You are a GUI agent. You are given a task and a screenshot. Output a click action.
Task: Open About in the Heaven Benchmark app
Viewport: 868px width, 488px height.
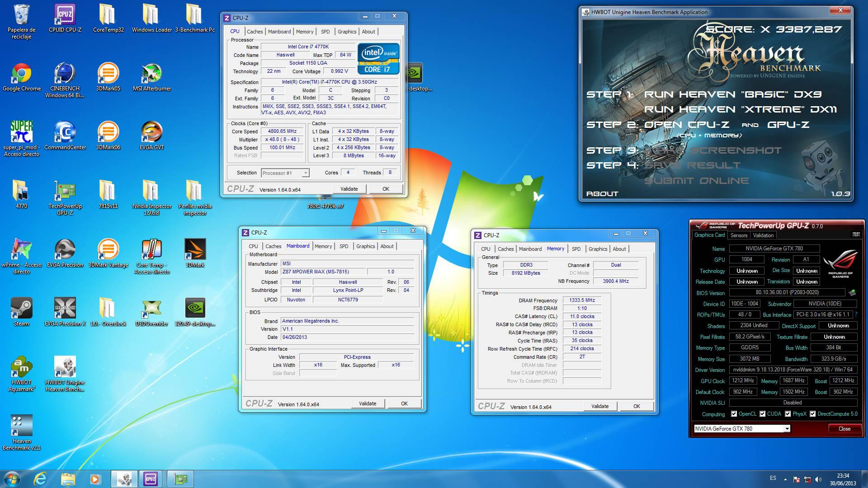pyautogui.click(x=602, y=194)
